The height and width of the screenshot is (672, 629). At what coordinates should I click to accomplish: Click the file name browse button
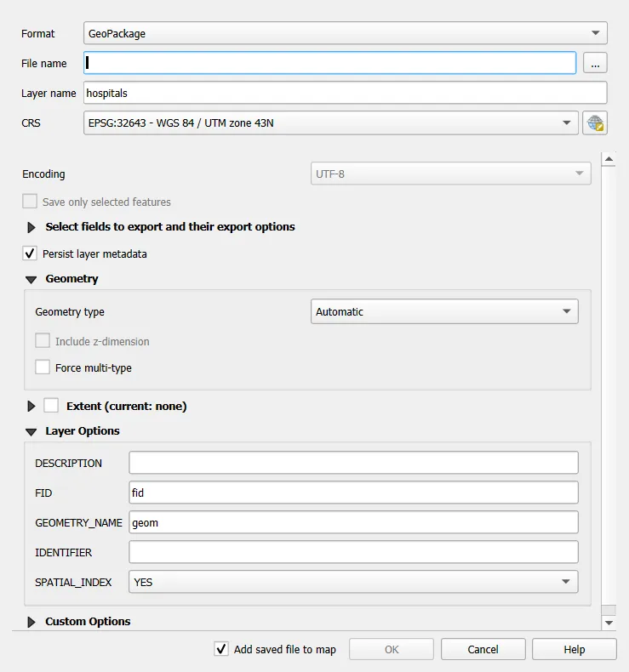pos(595,64)
